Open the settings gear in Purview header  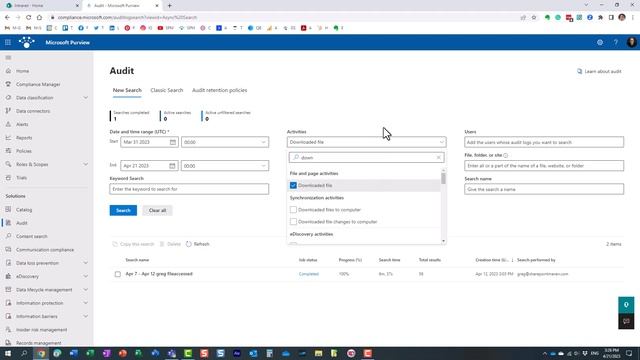(600, 42)
